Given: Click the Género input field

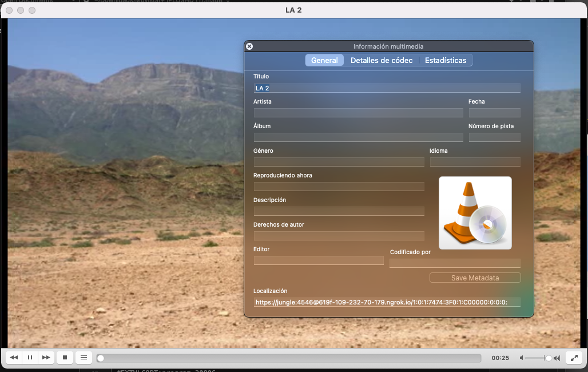Looking at the screenshot, I should [339, 162].
